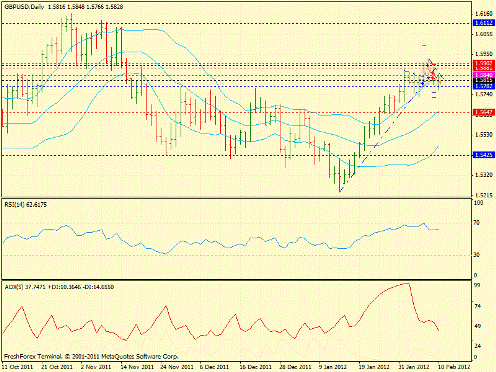Click the 6 Dec 2011 date label

215,367
